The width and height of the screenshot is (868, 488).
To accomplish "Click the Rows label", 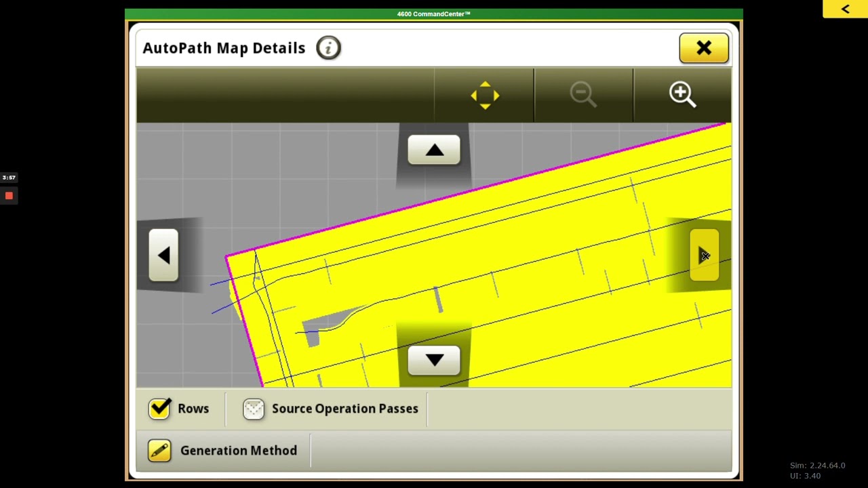I will pyautogui.click(x=193, y=409).
